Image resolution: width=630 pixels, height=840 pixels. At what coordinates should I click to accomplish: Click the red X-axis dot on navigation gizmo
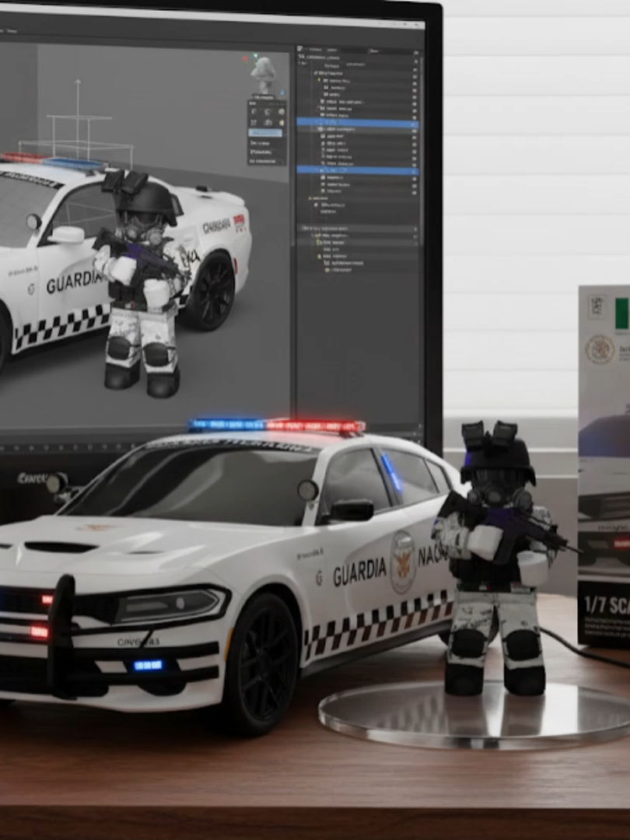pos(245,59)
